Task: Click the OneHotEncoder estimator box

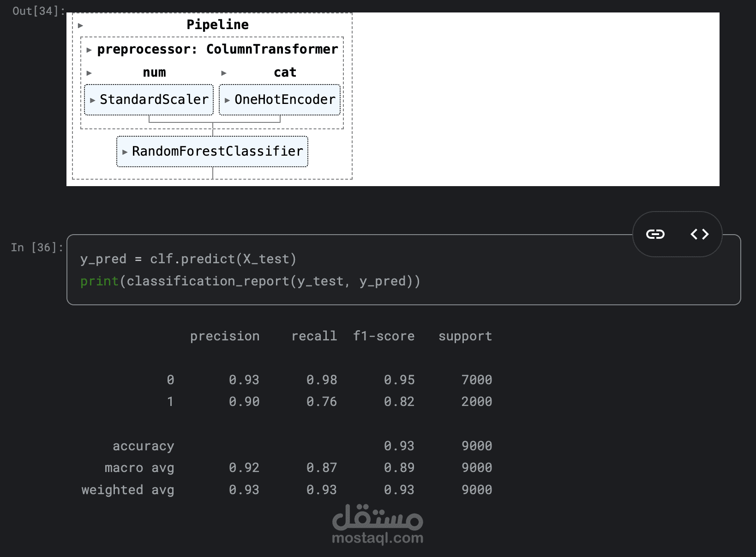Action: point(285,100)
